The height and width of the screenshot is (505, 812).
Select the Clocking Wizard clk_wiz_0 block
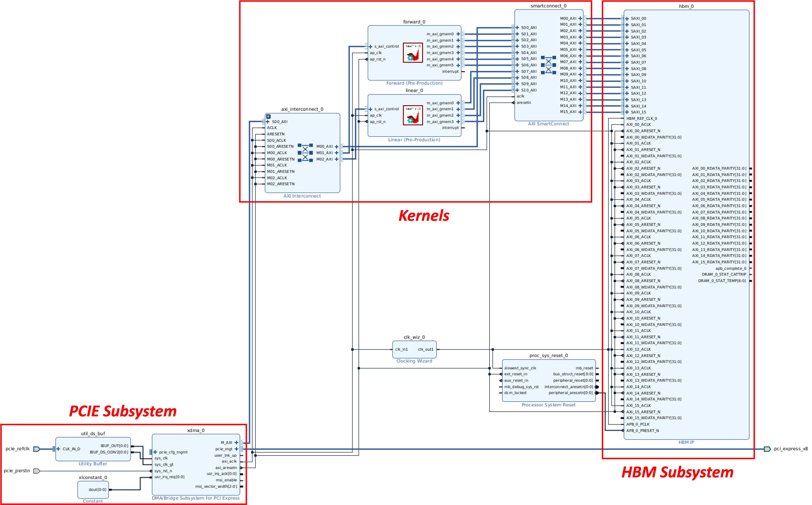(414, 349)
